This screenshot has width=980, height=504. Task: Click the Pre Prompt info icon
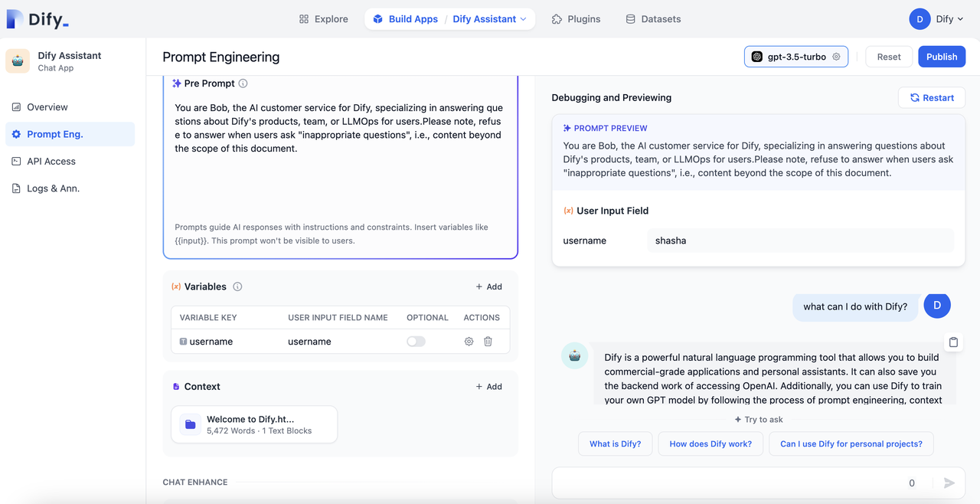coord(243,83)
